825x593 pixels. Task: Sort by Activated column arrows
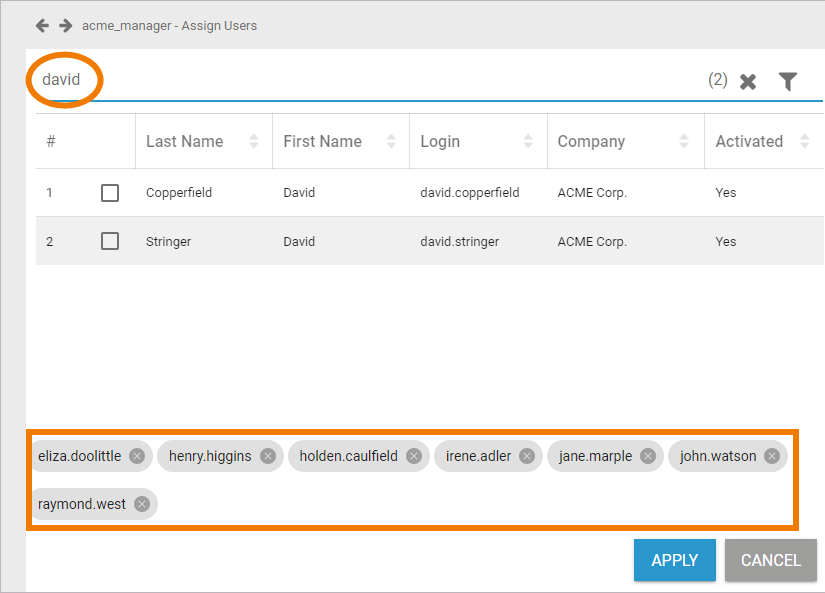(804, 141)
